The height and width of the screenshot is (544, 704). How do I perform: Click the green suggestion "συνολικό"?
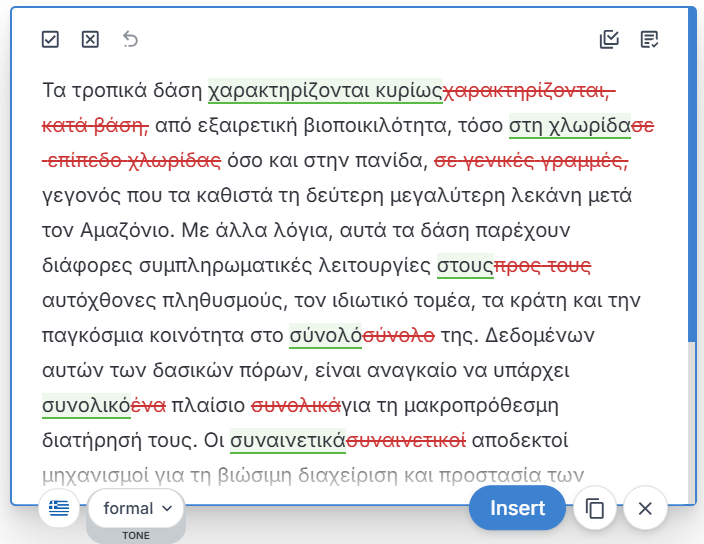pyautogui.click(x=86, y=406)
